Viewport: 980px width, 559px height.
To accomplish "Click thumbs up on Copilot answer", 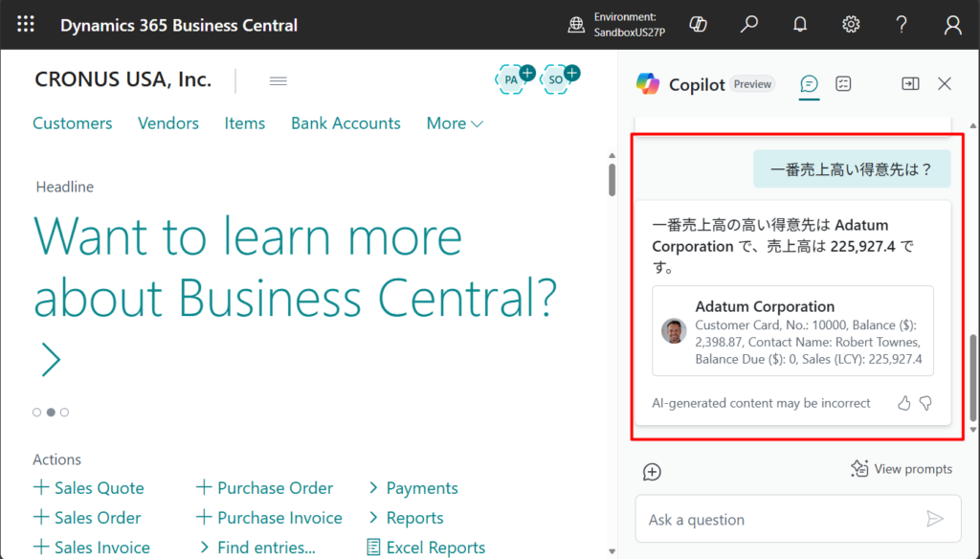I will pos(903,403).
